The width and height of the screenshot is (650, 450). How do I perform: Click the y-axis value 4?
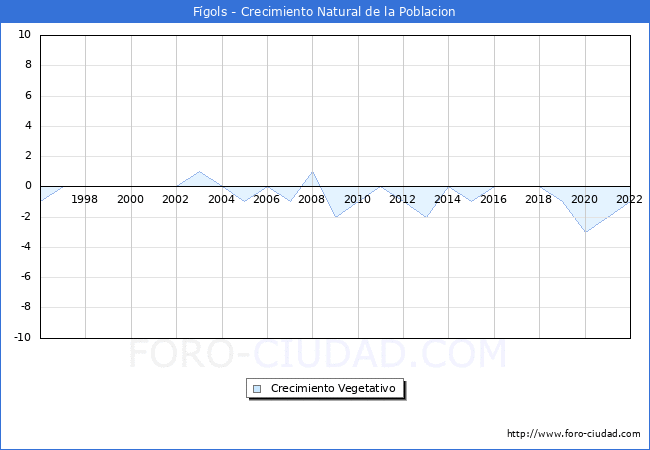tap(28, 126)
